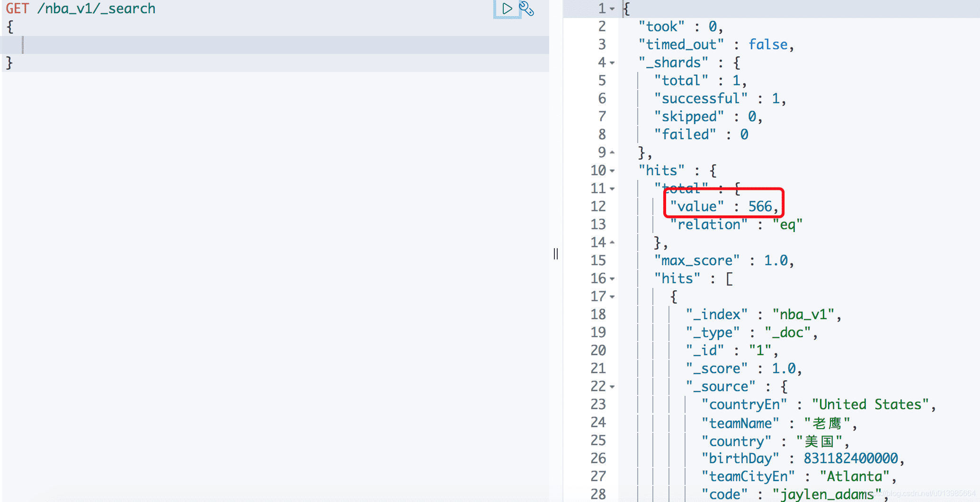Image resolution: width=980 pixels, height=502 pixels.
Task: Collapse the root object fold arrow at line 1
Action: click(612, 9)
